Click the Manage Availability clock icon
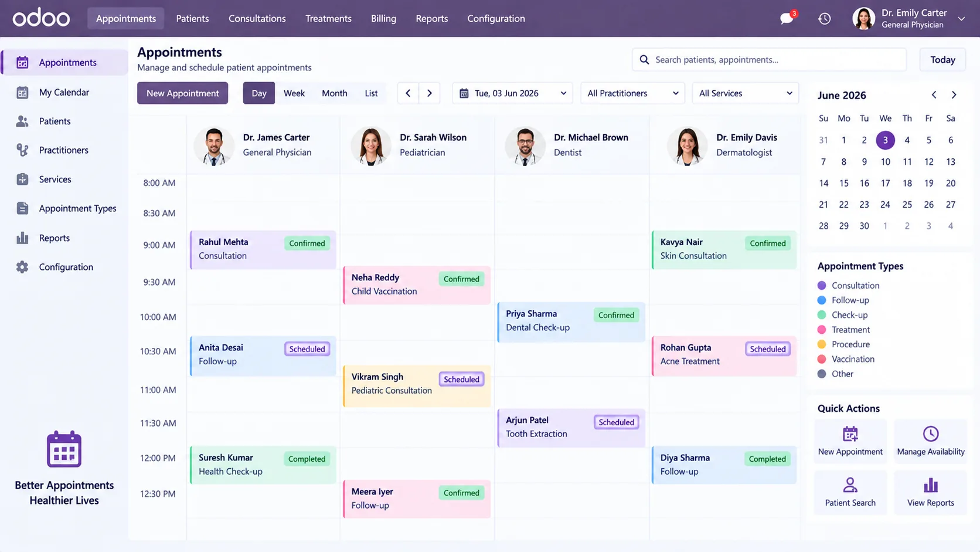Viewport: 980px width, 552px height. click(x=930, y=434)
